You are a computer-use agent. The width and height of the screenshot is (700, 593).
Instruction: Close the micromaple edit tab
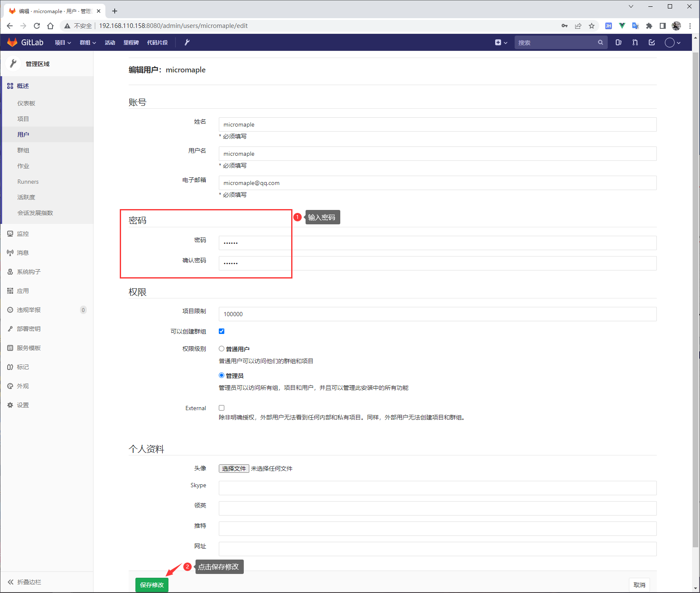pyautogui.click(x=99, y=11)
